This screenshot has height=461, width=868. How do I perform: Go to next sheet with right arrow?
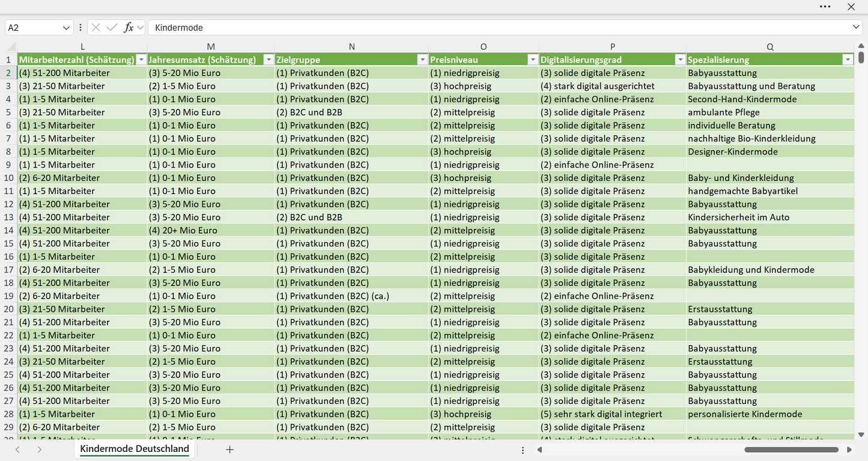click(x=39, y=450)
